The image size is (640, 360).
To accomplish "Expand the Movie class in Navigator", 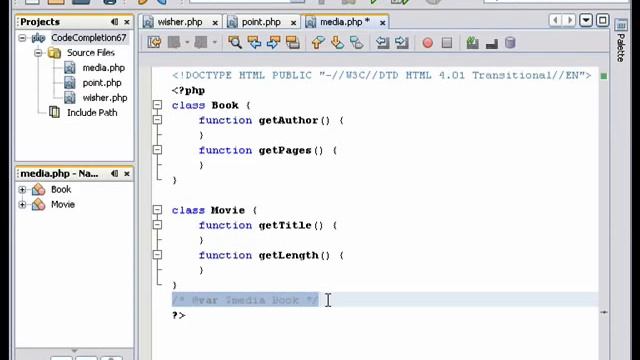I will click(x=22, y=204).
